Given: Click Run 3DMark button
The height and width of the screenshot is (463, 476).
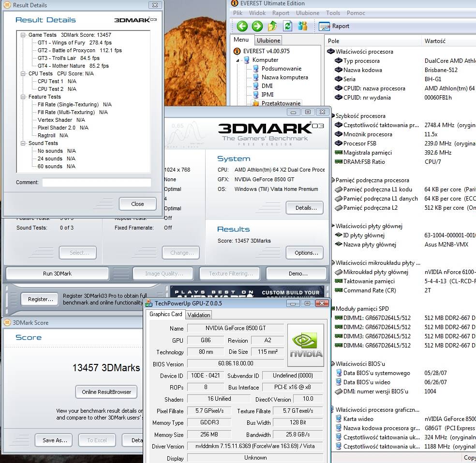Looking at the screenshot, I should pos(58,274).
